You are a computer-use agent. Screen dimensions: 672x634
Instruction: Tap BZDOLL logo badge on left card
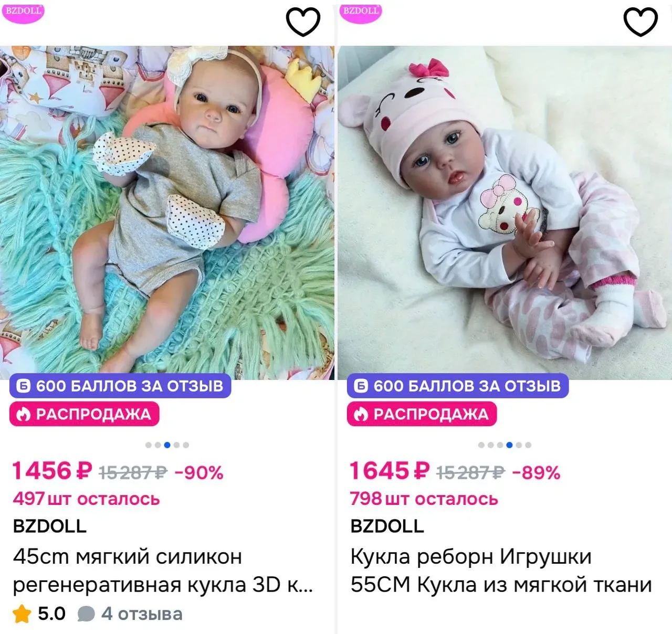[x=23, y=12]
